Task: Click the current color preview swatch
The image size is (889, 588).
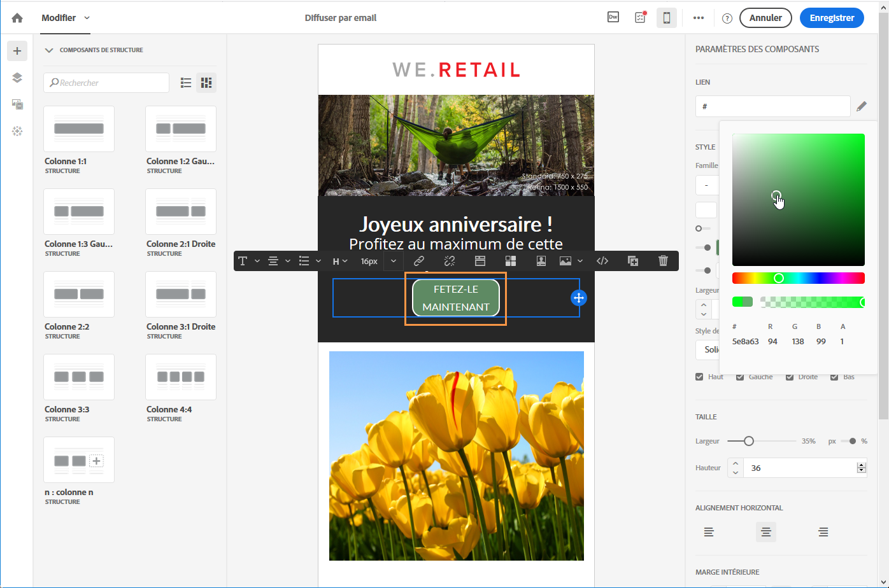Action: click(x=743, y=302)
